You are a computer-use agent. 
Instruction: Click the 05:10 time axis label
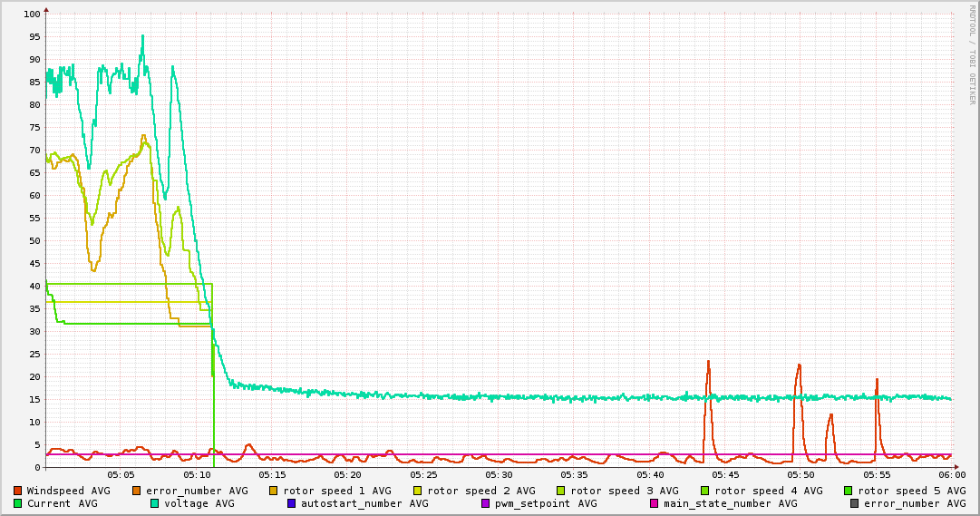tap(197, 474)
